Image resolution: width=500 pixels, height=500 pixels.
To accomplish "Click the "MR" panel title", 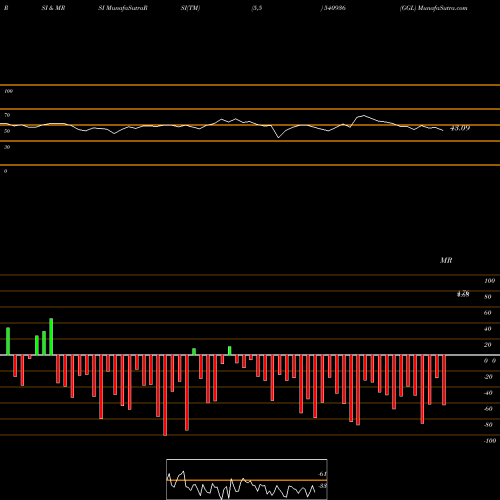I will point(446,260).
